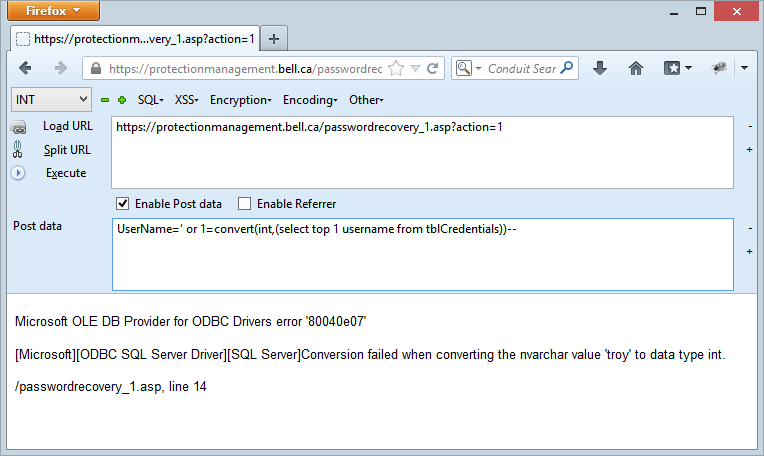The width and height of the screenshot is (764, 456).
Task: Open the INT database type dropdown
Action: (51, 100)
